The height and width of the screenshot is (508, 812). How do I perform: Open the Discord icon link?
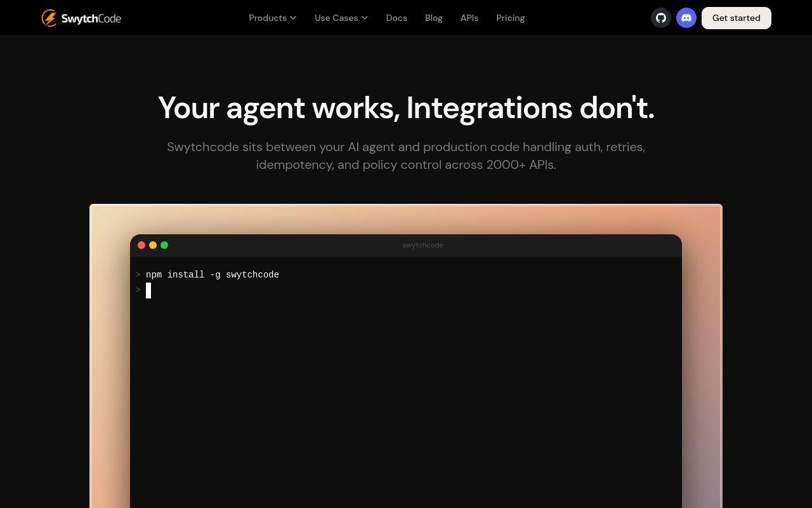point(686,18)
